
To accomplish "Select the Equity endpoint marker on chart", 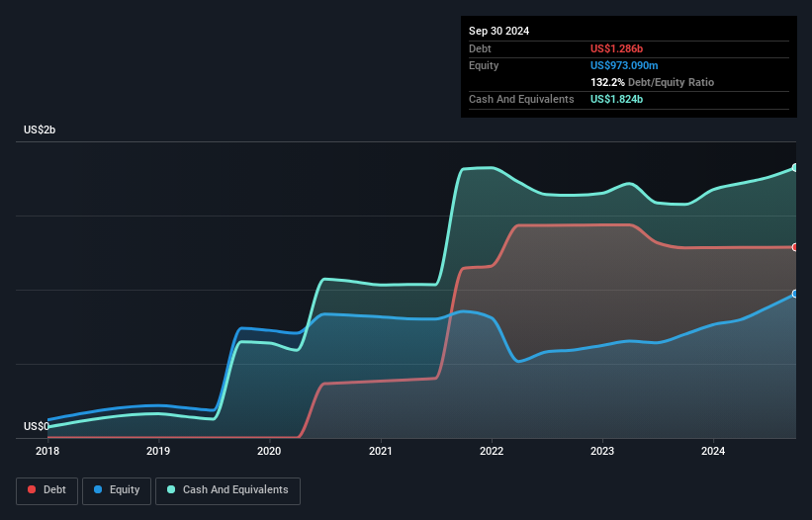I will click(x=795, y=294).
